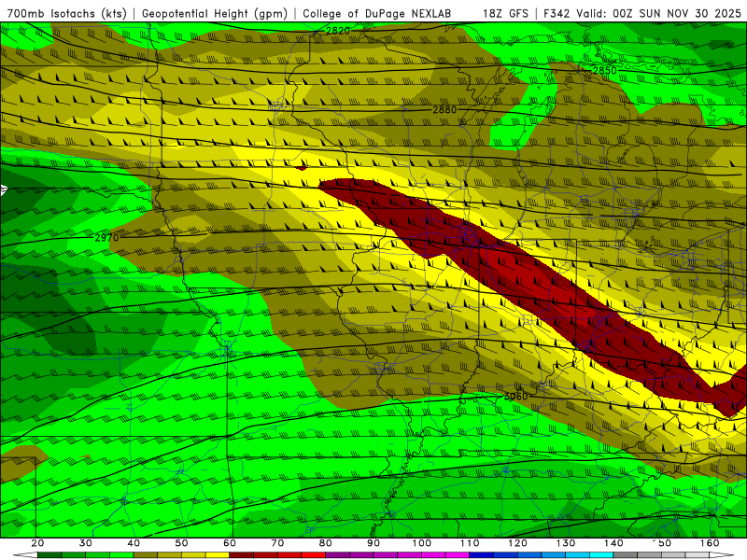Click the 2820 height contour label

point(338,31)
